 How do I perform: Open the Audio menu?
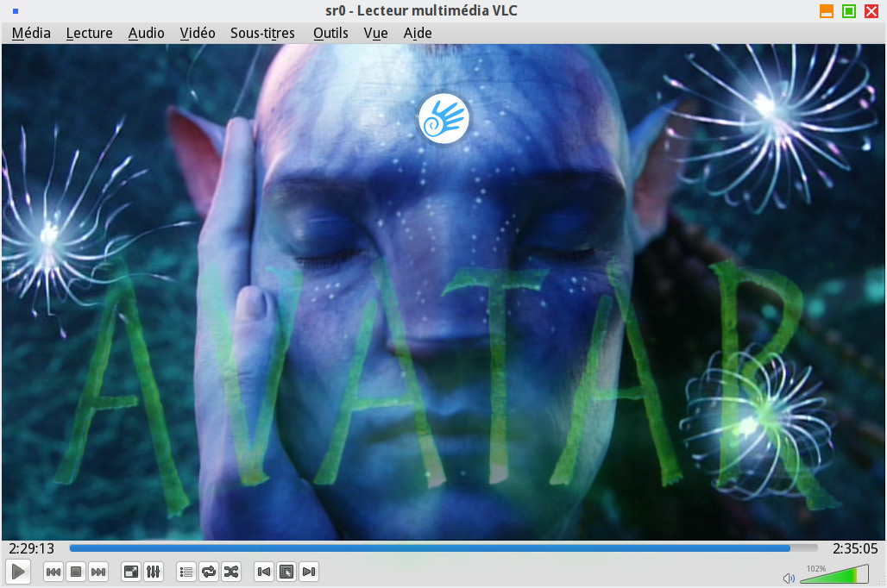click(146, 34)
